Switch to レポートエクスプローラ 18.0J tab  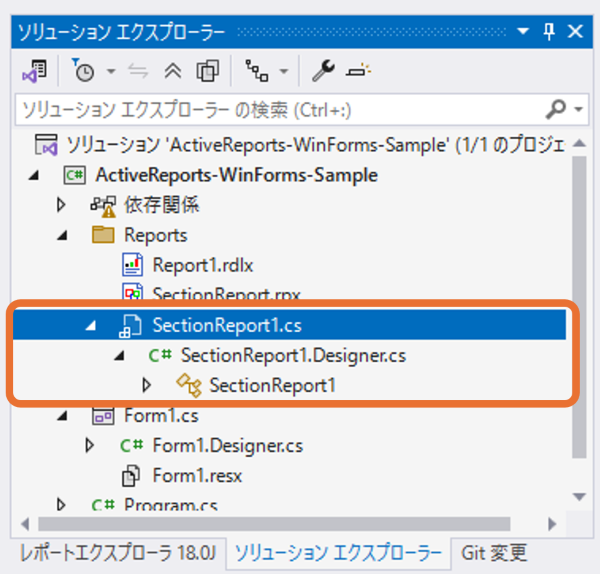point(117,553)
